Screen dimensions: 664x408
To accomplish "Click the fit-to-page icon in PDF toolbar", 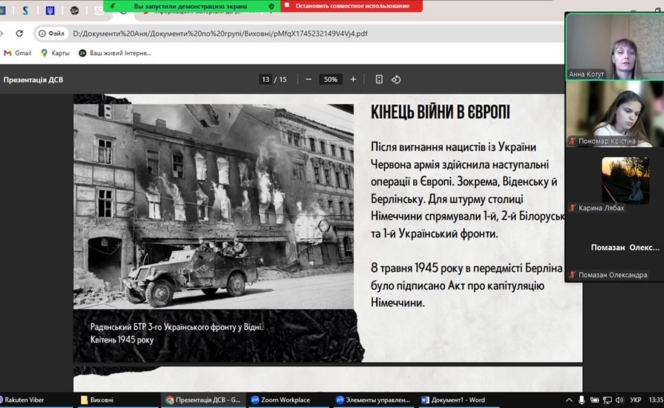I will [379, 80].
